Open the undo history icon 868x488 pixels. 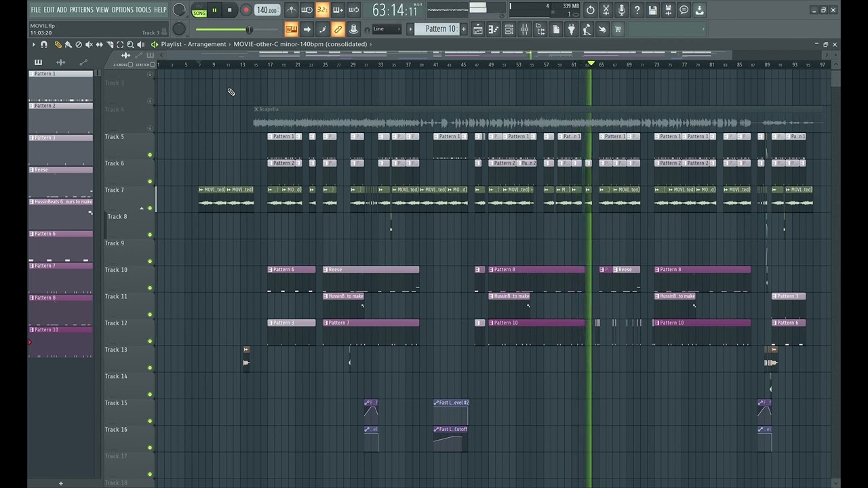click(591, 10)
